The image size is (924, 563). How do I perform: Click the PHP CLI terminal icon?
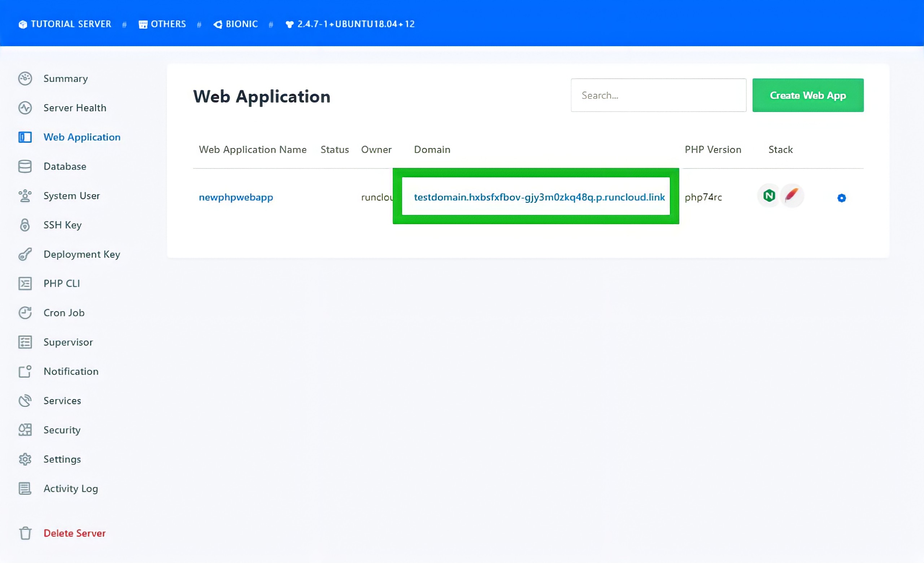click(x=25, y=283)
